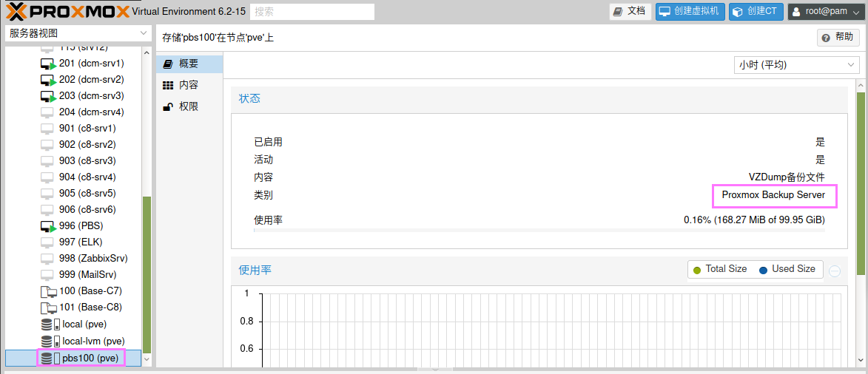This screenshot has height=374, width=868.
Task: Click the VM icon for 901 (c8-srv1)
Action: click(48, 129)
